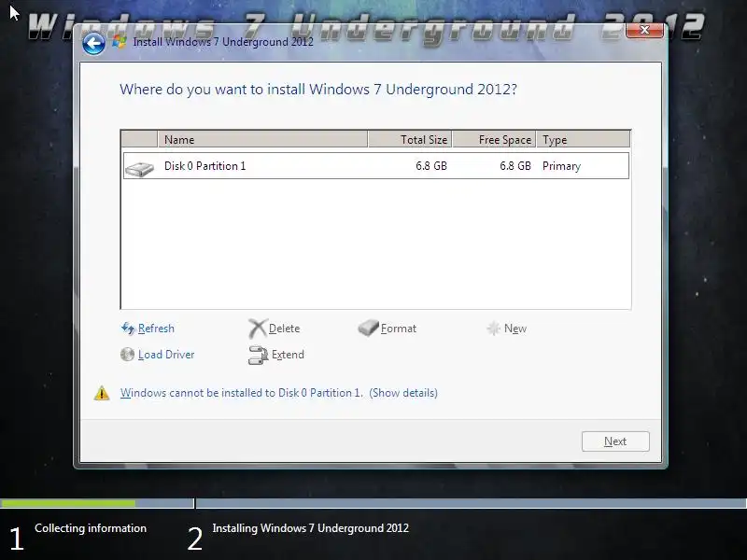The height and width of the screenshot is (560, 747).
Task: Click the Refresh link
Action: (156, 329)
